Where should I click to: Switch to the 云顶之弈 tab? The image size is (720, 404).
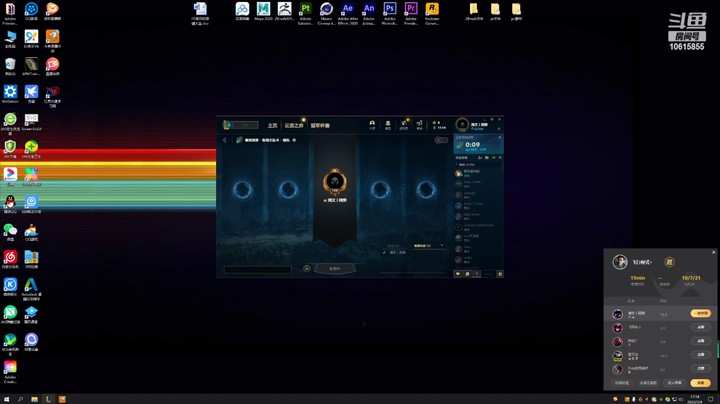pyautogui.click(x=294, y=125)
